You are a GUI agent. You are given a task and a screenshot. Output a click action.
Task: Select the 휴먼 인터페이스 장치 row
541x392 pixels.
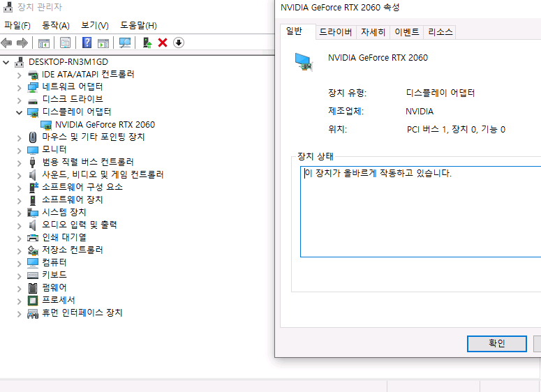point(82,312)
